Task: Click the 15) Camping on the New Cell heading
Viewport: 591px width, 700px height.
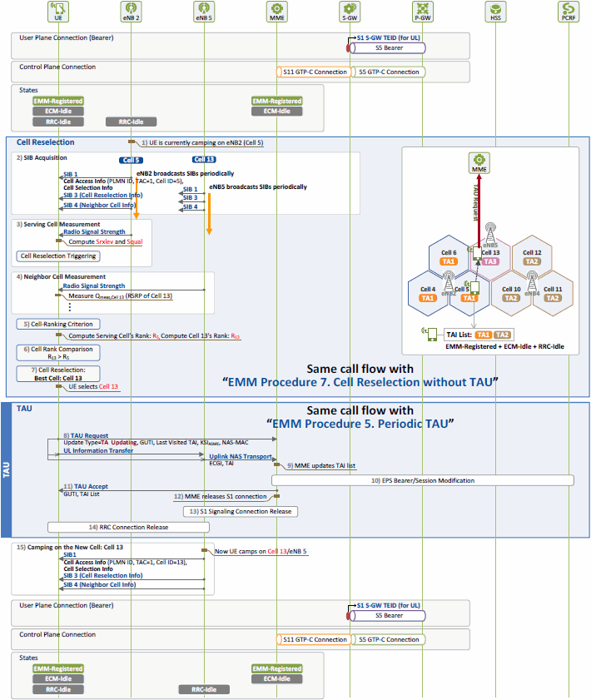Action: 70,547
